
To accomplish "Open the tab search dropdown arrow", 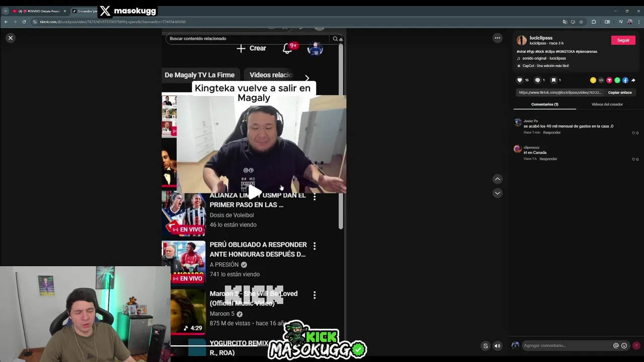I will (6, 11).
